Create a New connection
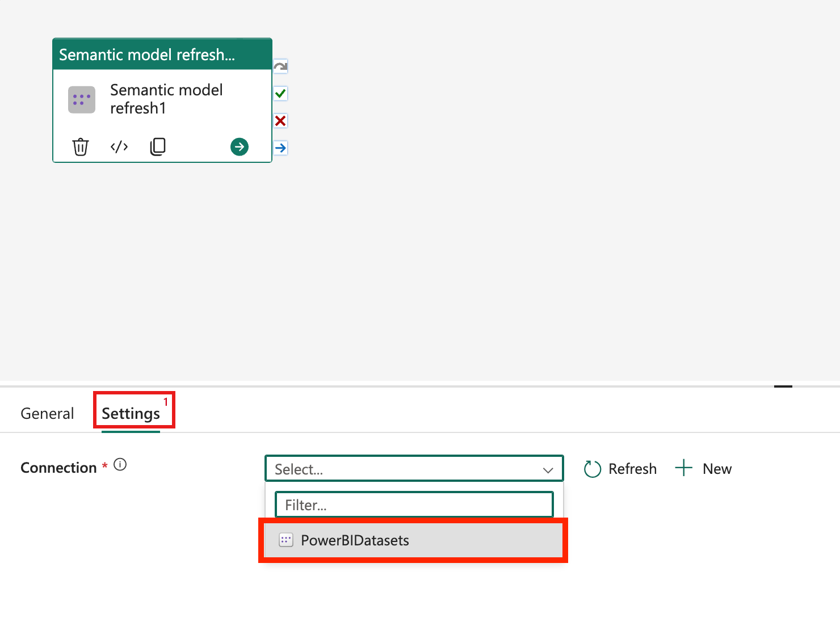The image size is (840, 622). coord(703,469)
